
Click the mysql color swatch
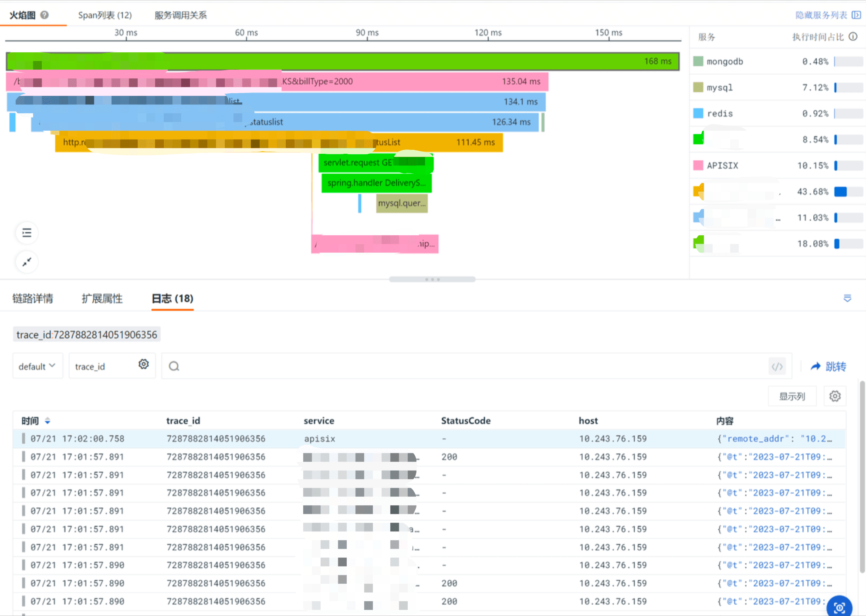tap(698, 88)
